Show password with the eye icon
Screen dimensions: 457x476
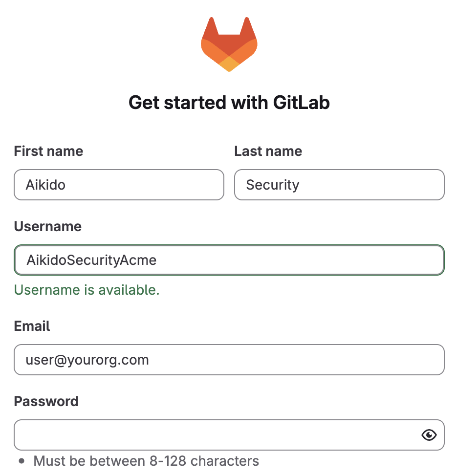[429, 435]
